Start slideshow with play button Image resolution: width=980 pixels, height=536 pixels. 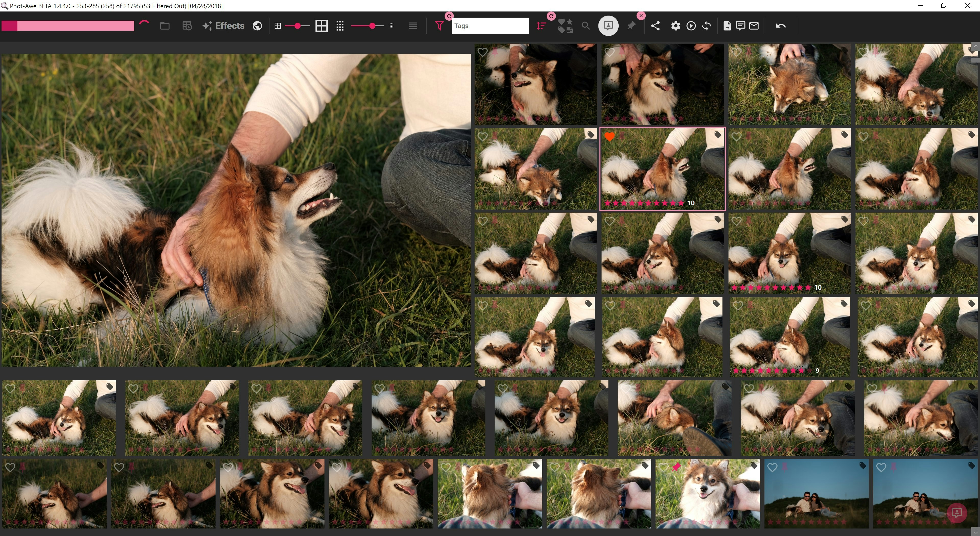pos(691,26)
